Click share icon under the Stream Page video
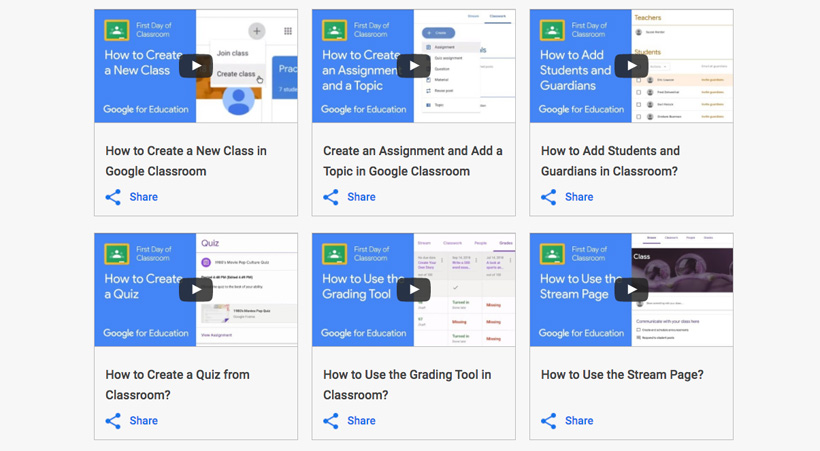Image resolution: width=820 pixels, height=451 pixels. click(x=549, y=421)
